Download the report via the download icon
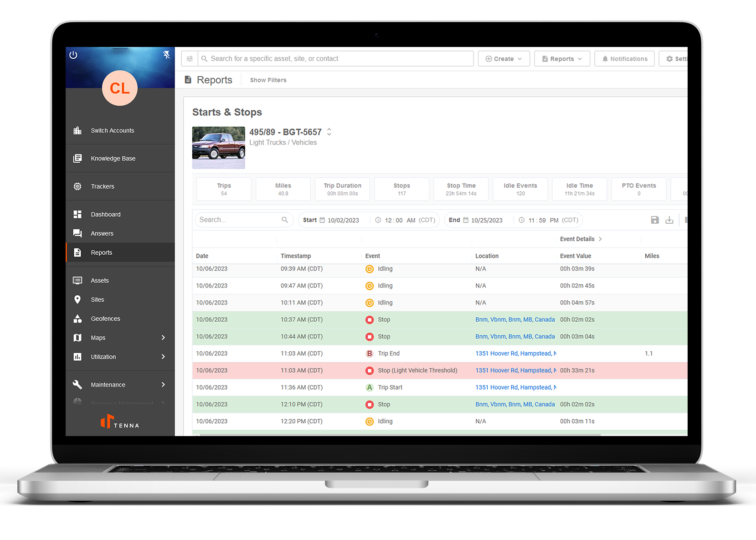This screenshot has width=756, height=540. click(x=670, y=220)
